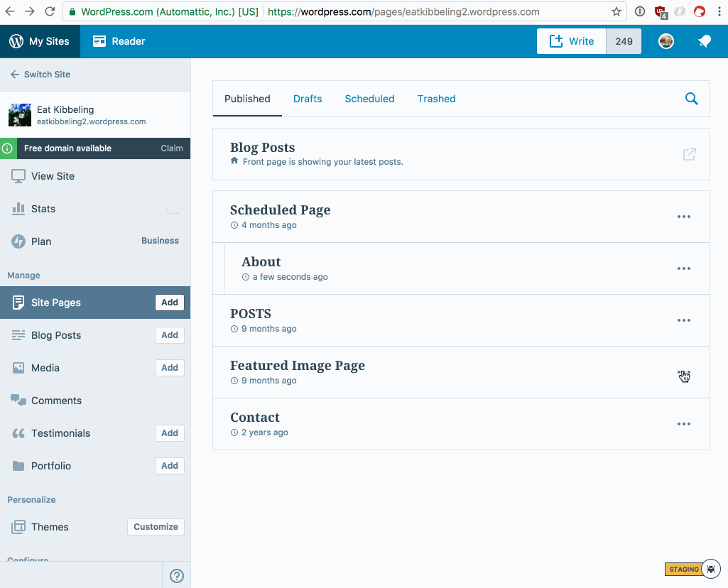Screen dimensions: 728x588
Task: Click the red shield extension icon
Action: [x=661, y=12]
